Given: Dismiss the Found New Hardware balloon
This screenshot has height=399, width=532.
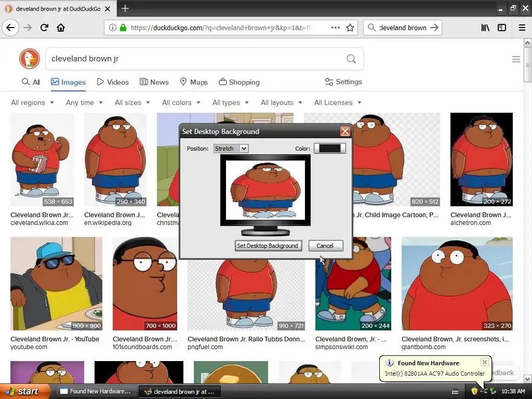Looking at the screenshot, I should coord(485,362).
